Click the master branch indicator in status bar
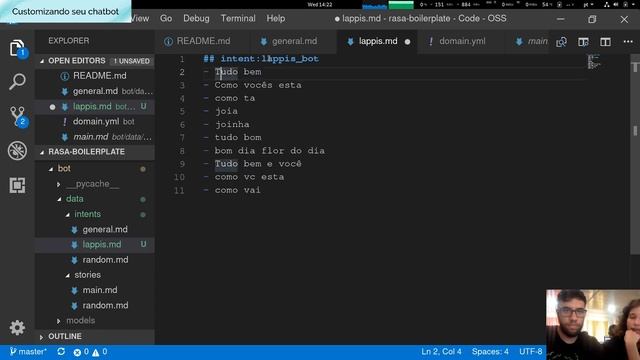Screen dimensions: 640x360 point(27,351)
